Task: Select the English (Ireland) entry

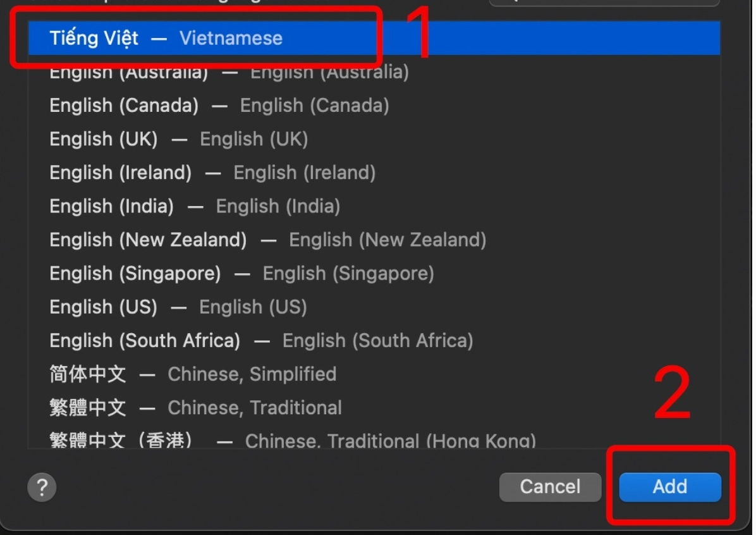Action: tap(120, 173)
